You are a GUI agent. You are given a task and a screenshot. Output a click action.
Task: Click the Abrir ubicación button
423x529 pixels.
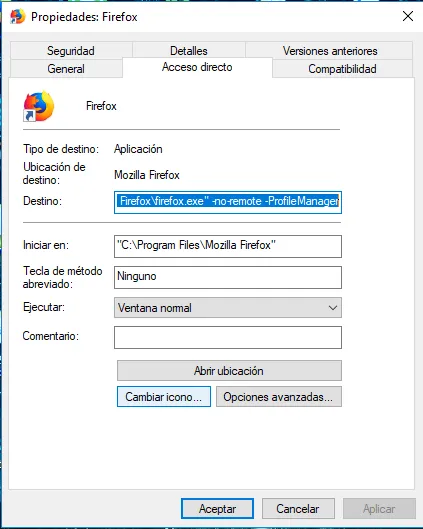click(229, 371)
